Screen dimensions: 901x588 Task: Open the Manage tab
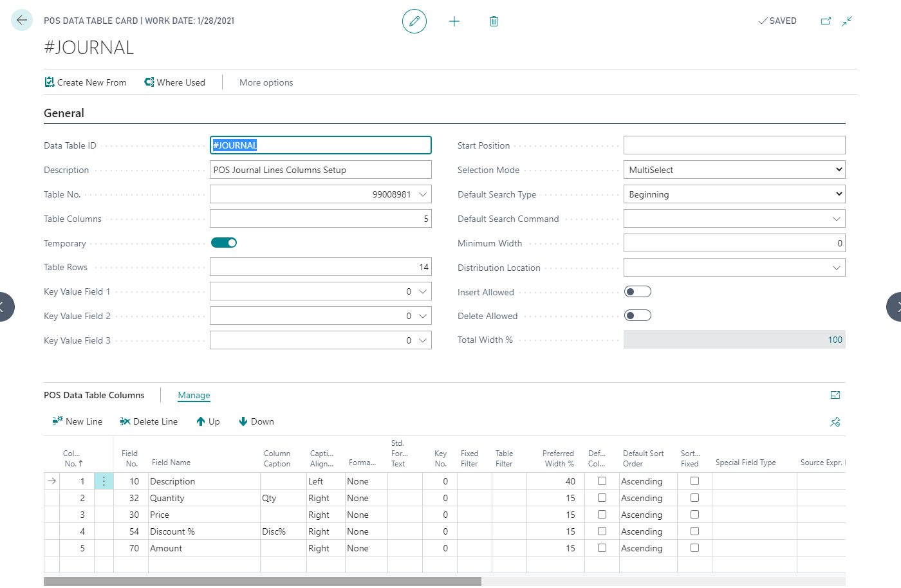click(194, 395)
